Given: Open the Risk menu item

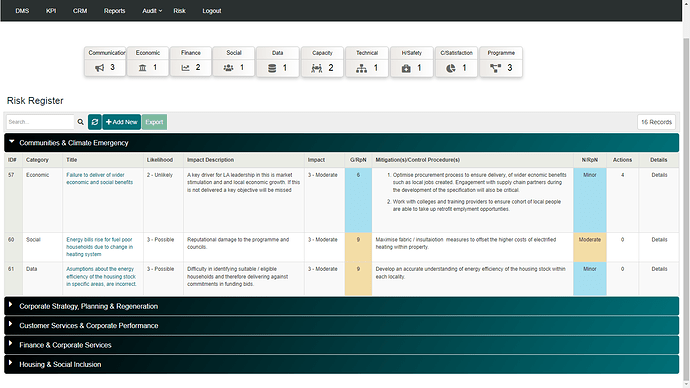Looking at the screenshot, I should point(179,11).
